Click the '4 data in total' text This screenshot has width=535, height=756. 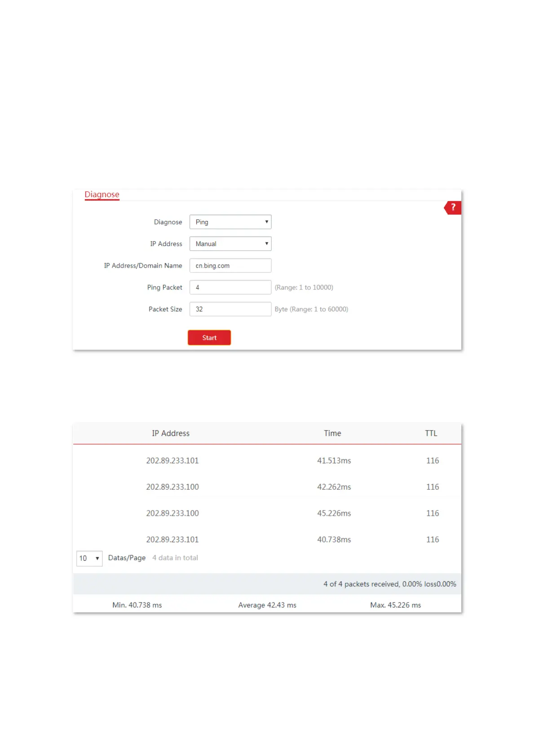click(x=175, y=558)
